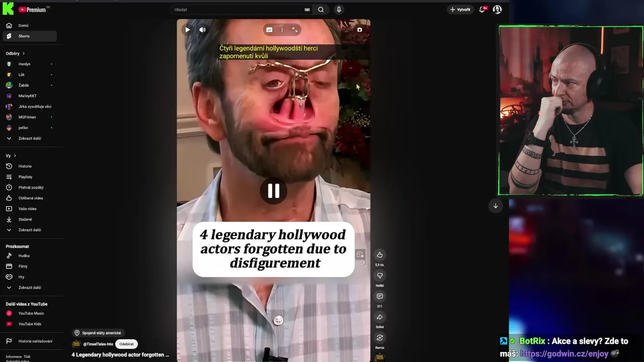Click the Short title 4 Legendary hollywood actor
644x362 pixels.
120,355
